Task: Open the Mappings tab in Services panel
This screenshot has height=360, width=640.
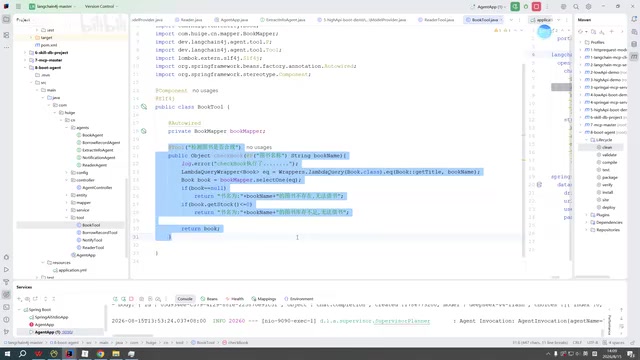Action: point(264,299)
